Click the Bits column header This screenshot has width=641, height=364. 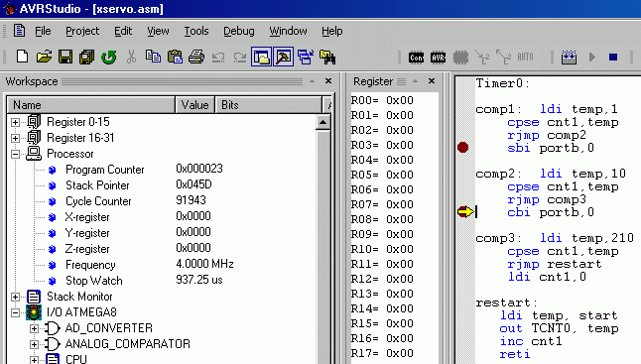(269, 105)
